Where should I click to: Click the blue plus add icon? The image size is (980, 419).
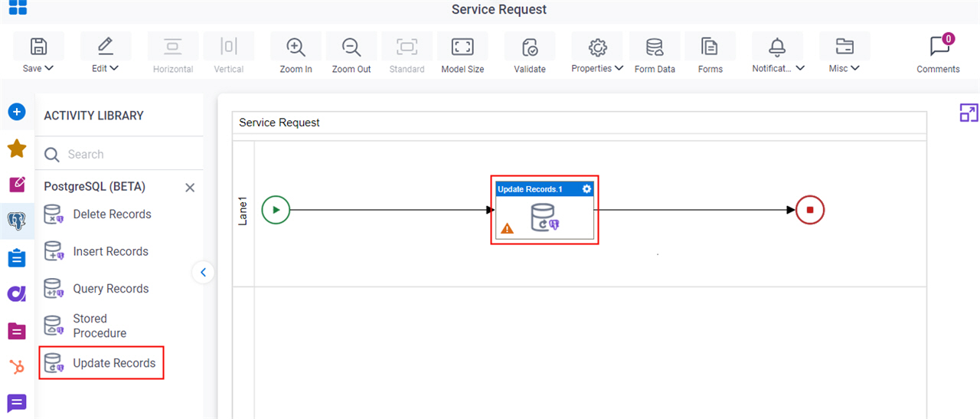pos(17,112)
